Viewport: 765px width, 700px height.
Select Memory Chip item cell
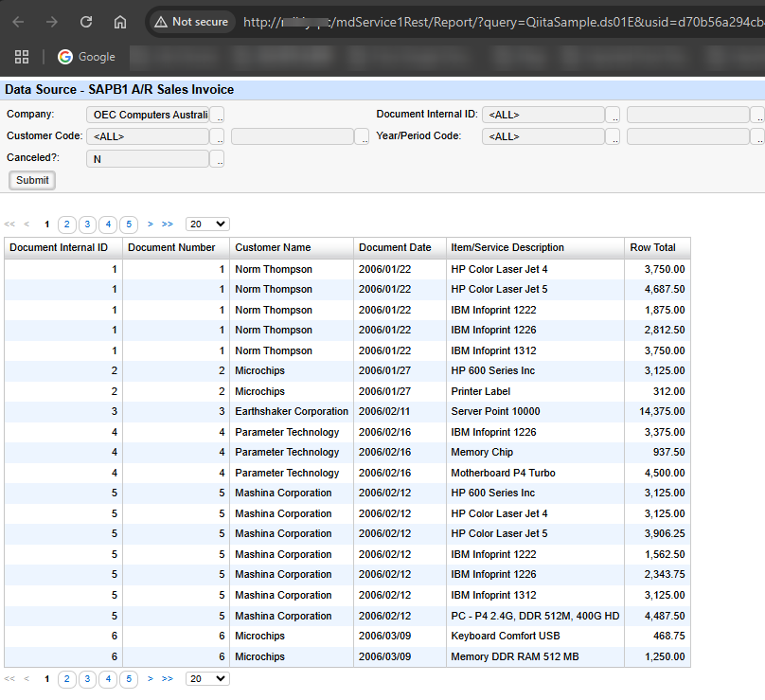click(x=535, y=453)
